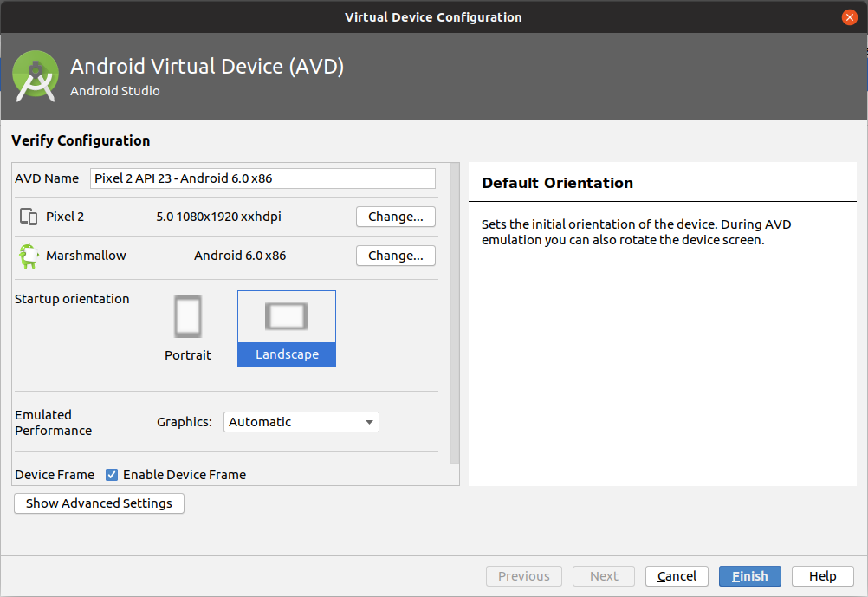The image size is (868, 597).
Task: Click the AVD Name text field
Action: pyautogui.click(x=262, y=178)
